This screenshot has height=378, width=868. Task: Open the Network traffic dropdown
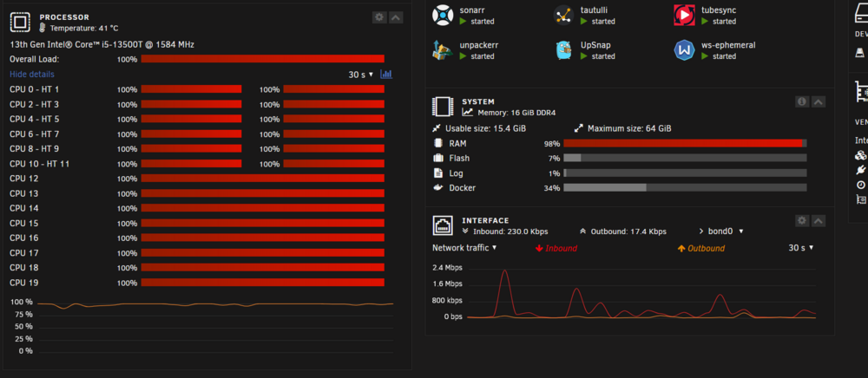[x=465, y=248]
